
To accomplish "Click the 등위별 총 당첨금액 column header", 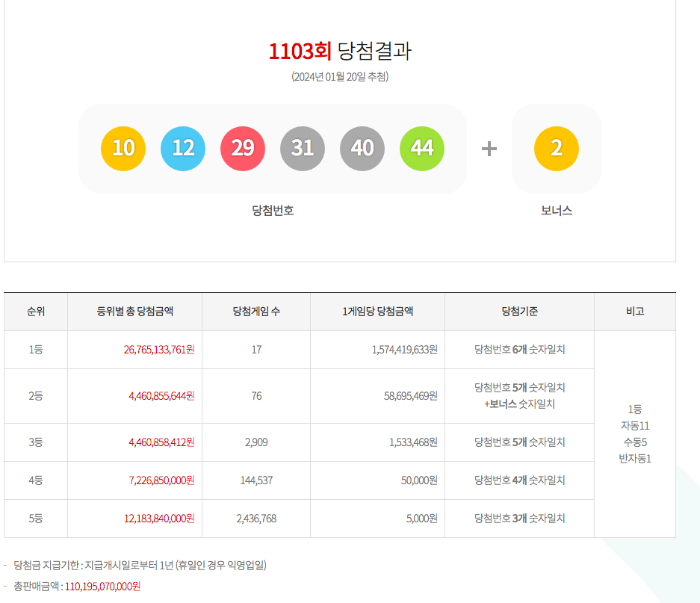I will 134,312.
